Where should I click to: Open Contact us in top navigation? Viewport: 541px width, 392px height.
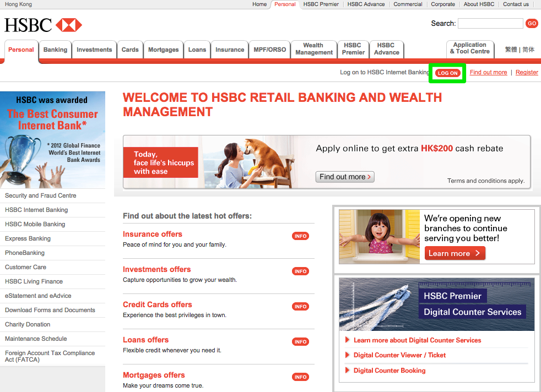click(516, 4)
